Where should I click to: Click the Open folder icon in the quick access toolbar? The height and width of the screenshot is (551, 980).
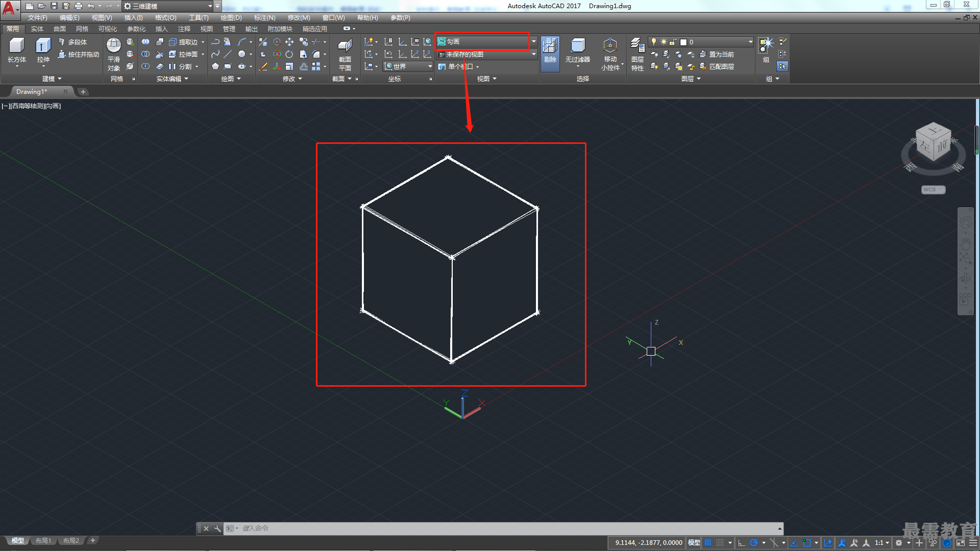click(42, 6)
